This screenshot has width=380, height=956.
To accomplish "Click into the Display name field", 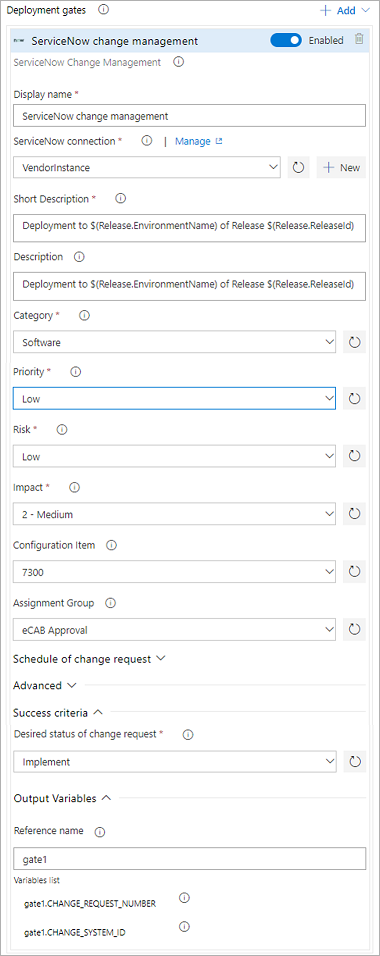I will click(x=189, y=115).
